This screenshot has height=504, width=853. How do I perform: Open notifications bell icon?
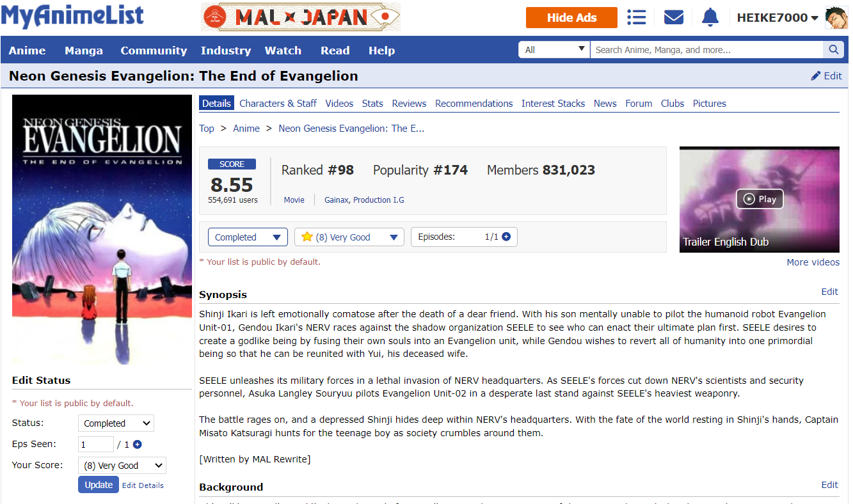710,17
